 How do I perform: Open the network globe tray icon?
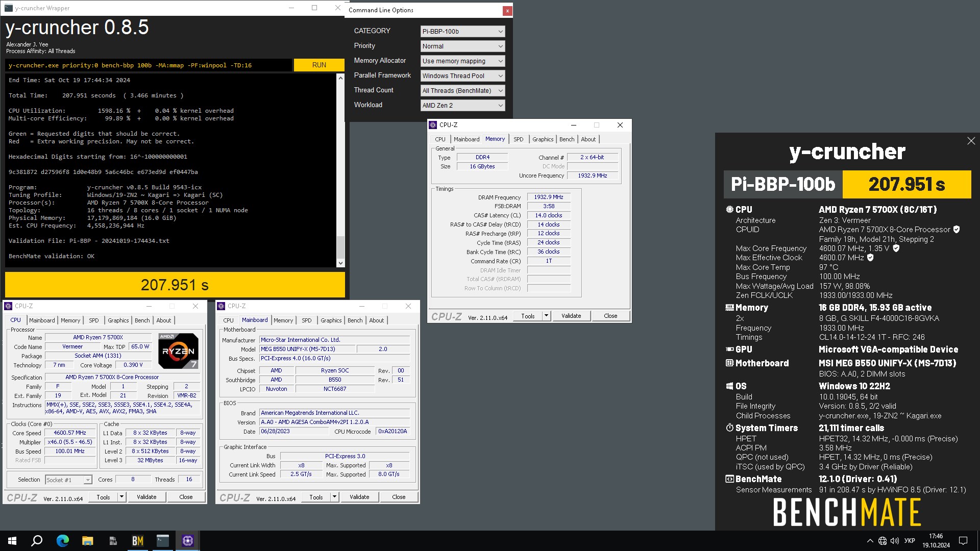coord(883,541)
